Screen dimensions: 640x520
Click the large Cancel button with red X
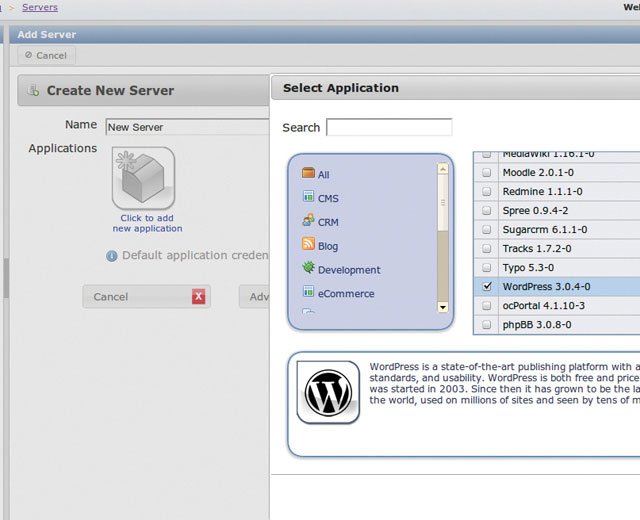147,297
